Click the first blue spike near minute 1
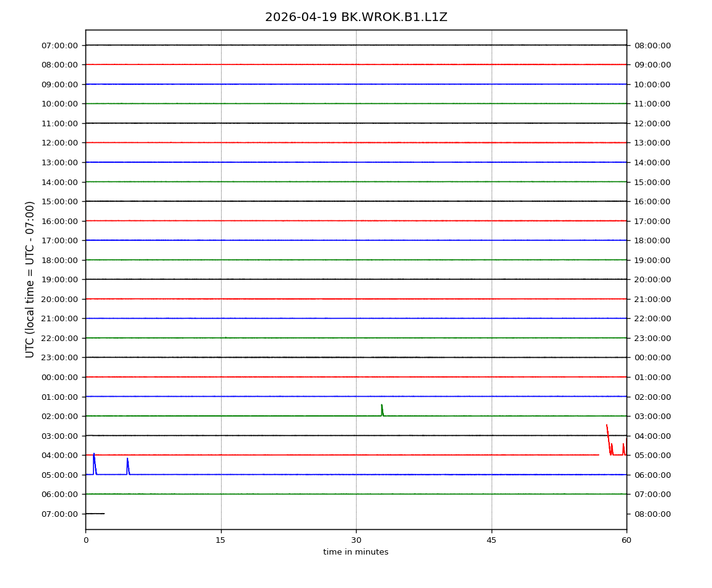The height and width of the screenshot is (588, 712). pos(94,463)
